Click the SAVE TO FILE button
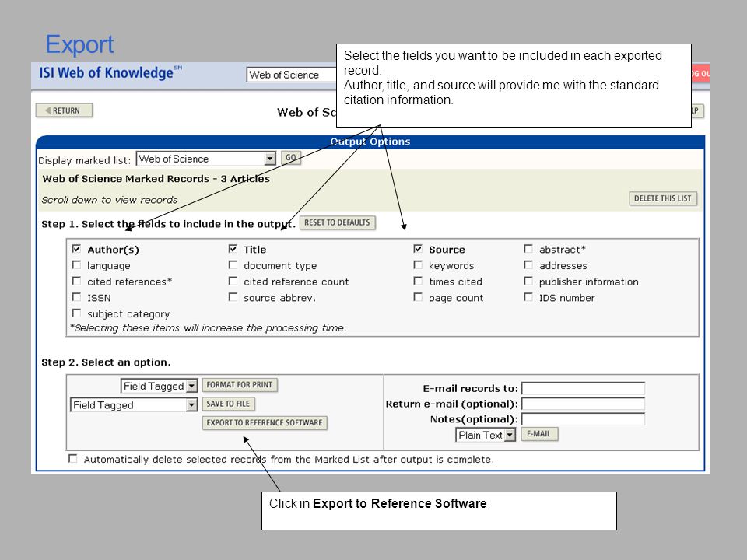Viewport: 747px width, 560px height. tap(228, 404)
